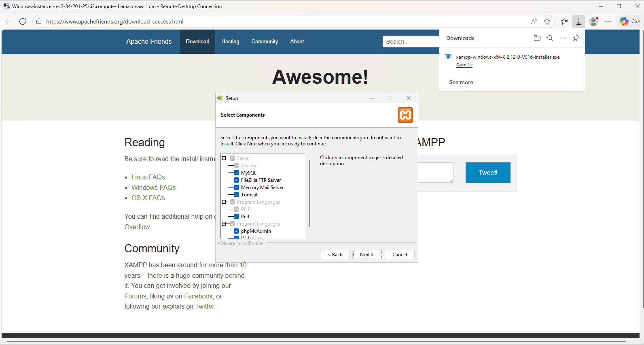
Task: Select the Mercury Mail Server label
Action: tap(262, 187)
